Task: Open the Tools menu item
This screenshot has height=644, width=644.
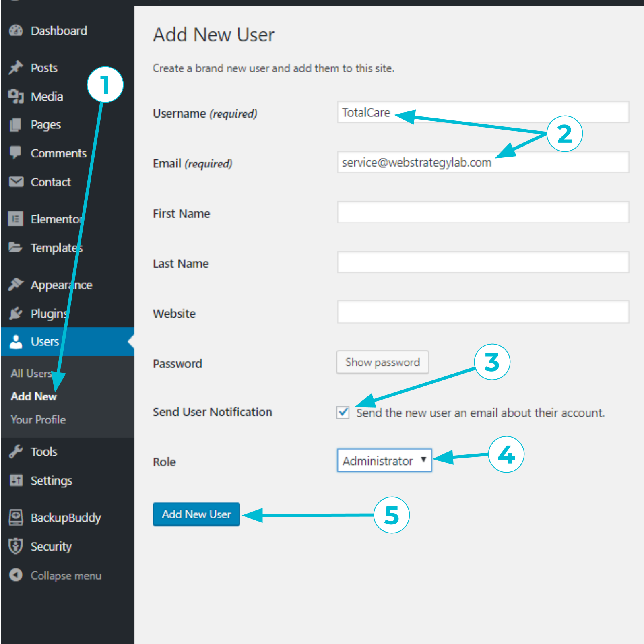Action: (x=44, y=452)
